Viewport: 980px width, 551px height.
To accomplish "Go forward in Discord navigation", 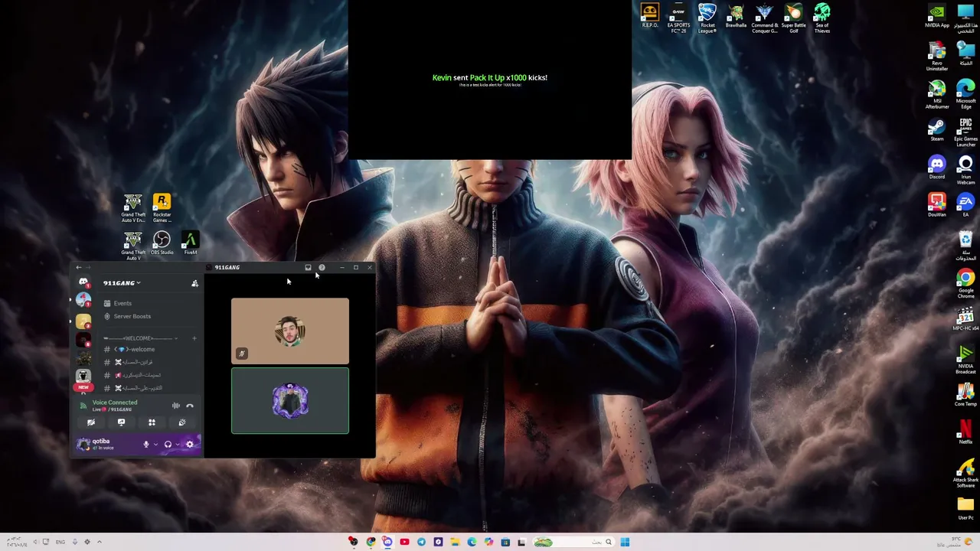I will click(x=87, y=267).
